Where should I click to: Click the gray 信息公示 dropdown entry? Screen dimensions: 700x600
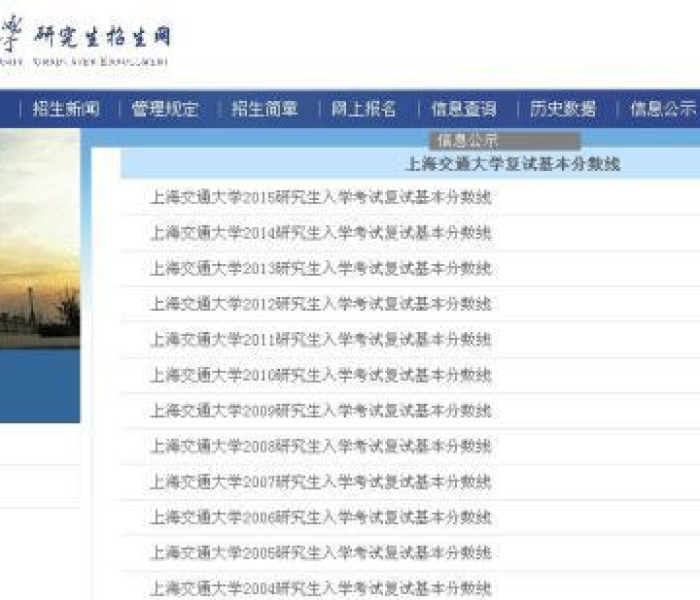coord(504,141)
